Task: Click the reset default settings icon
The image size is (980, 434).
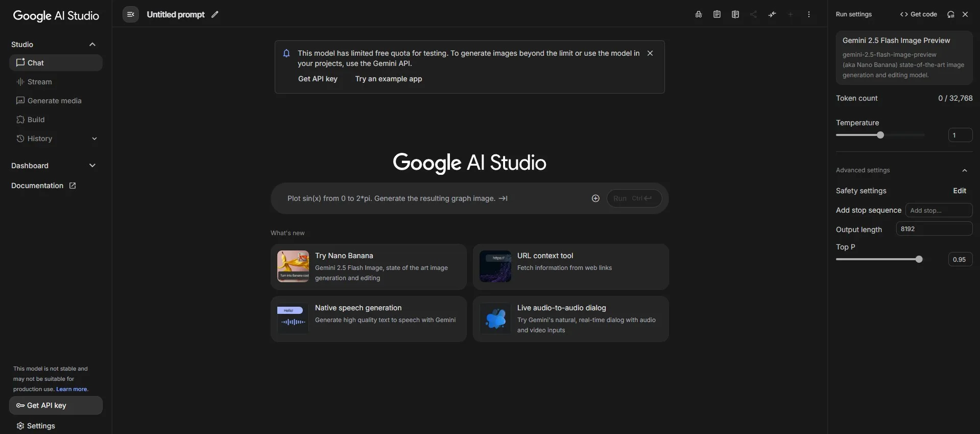Action: click(950, 14)
